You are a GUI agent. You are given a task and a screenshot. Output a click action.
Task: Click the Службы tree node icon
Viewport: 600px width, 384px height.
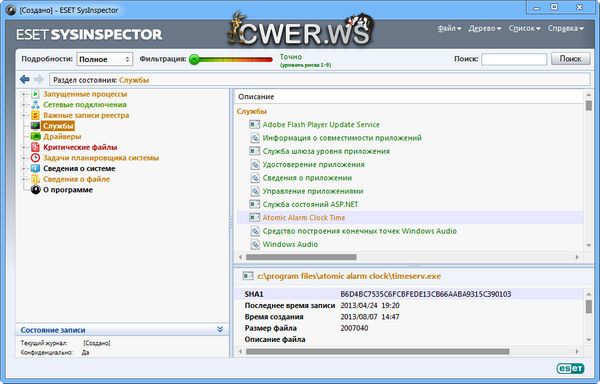click(x=35, y=126)
